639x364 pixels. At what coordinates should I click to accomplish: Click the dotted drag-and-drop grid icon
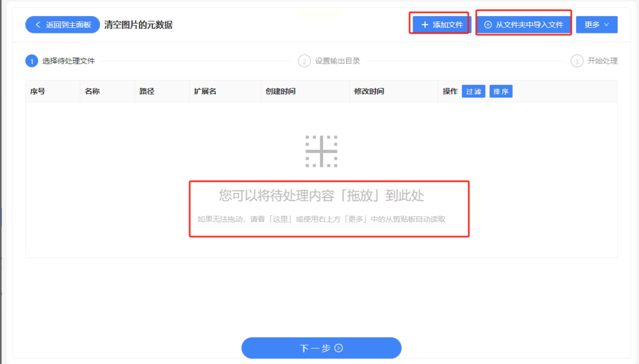321,151
